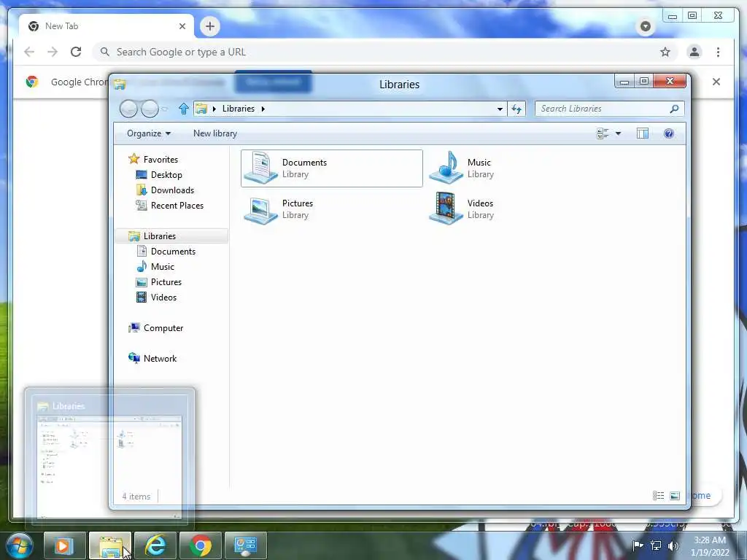Open the Documents library in main pane
The width and height of the screenshot is (747, 560).
click(x=332, y=168)
